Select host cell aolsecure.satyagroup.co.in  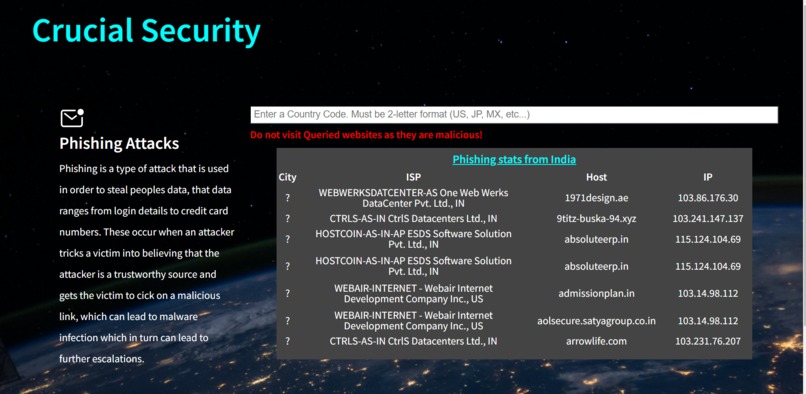[x=596, y=321]
